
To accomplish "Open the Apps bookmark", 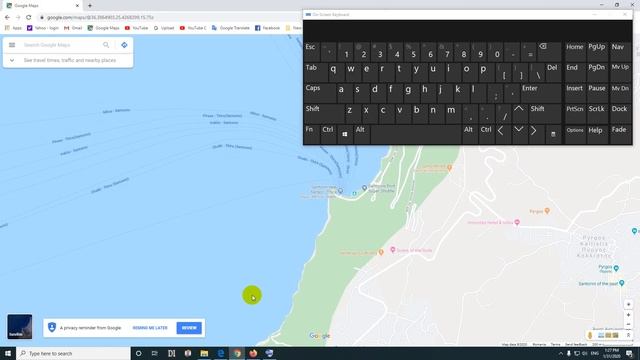I will coord(13,28).
